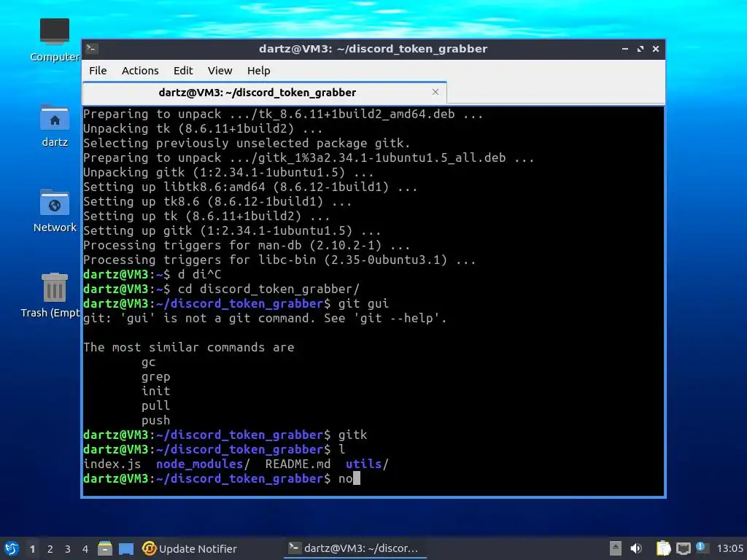Click 'Setting up gitk' output line
The height and width of the screenshot is (560, 747).
[232, 230]
